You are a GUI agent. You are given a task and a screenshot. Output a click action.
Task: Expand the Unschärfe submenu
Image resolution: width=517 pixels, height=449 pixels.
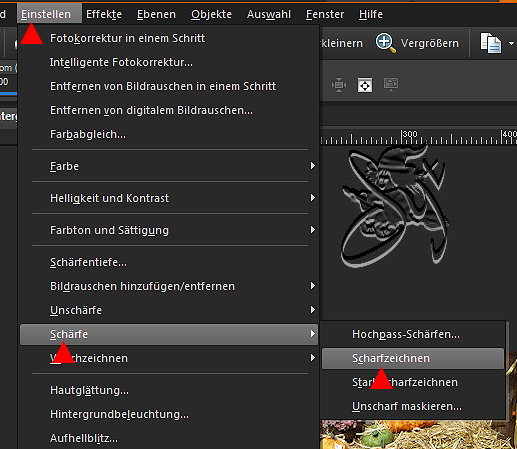[169, 310]
